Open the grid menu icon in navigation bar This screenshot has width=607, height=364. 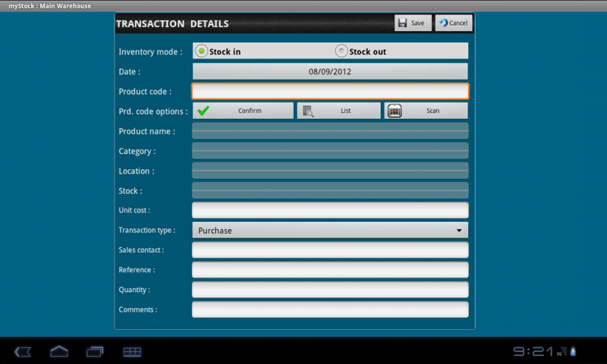(x=132, y=351)
